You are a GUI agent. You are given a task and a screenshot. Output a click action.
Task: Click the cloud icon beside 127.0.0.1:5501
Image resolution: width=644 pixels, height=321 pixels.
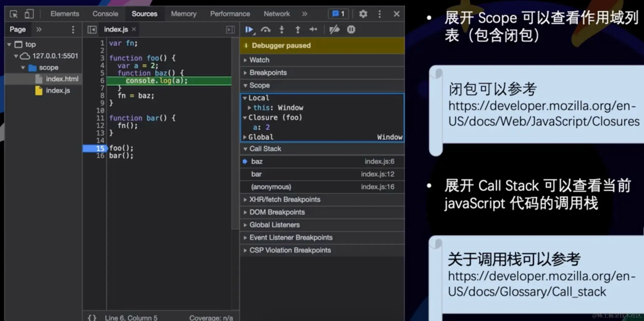[x=25, y=56]
